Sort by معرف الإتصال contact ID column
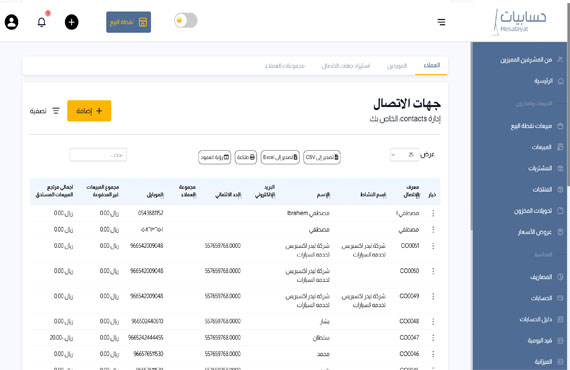The height and width of the screenshot is (370, 570). point(412,191)
